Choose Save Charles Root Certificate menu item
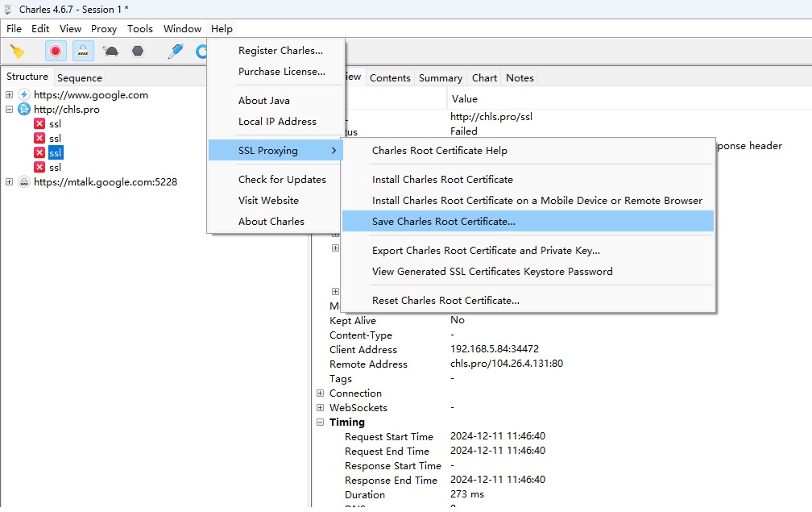This screenshot has height=512, width=812. pyautogui.click(x=443, y=222)
